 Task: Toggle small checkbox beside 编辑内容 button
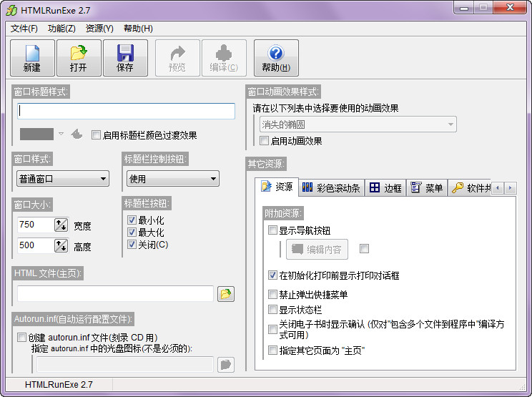click(x=364, y=249)
